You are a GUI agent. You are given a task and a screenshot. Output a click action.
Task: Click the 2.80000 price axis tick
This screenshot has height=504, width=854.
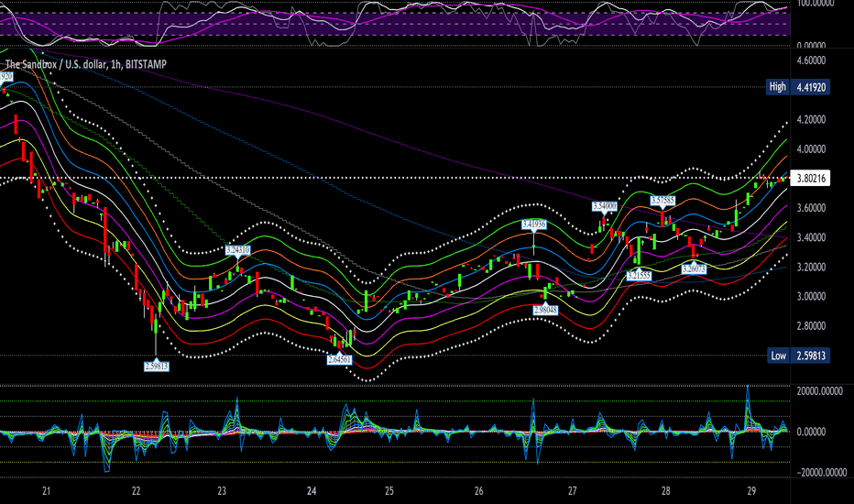pos(811,326)
